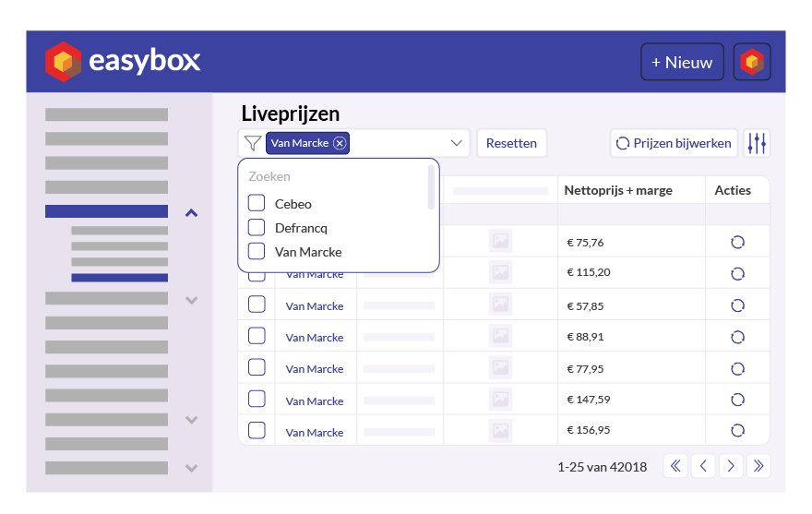
Task: Refresh price for the € 75,76 row
Action: [x=737, y=242]
